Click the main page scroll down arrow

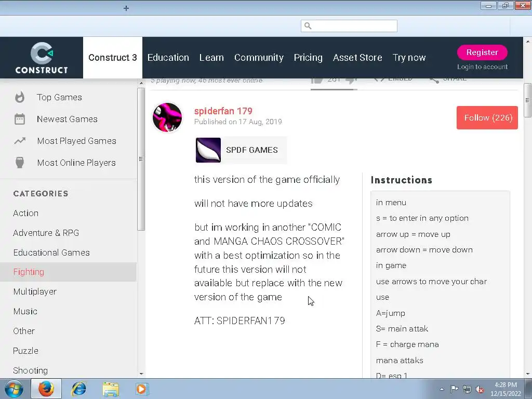(528, 374)
